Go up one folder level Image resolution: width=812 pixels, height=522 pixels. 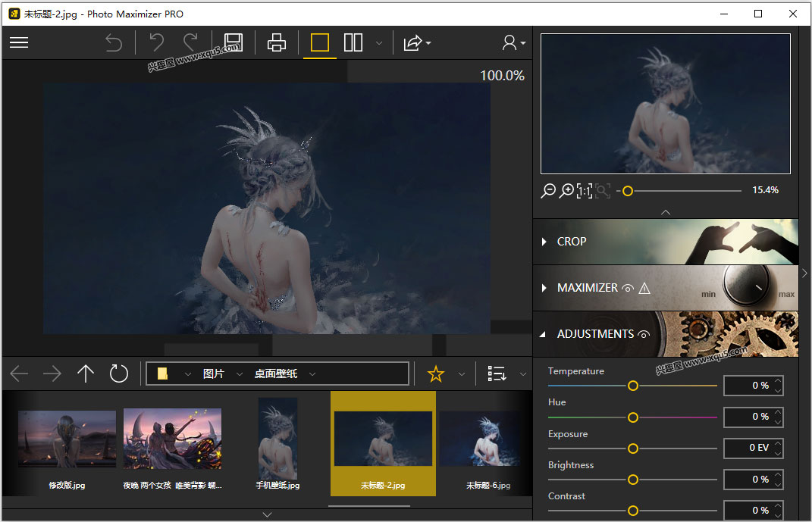click(x=86, y=374)
